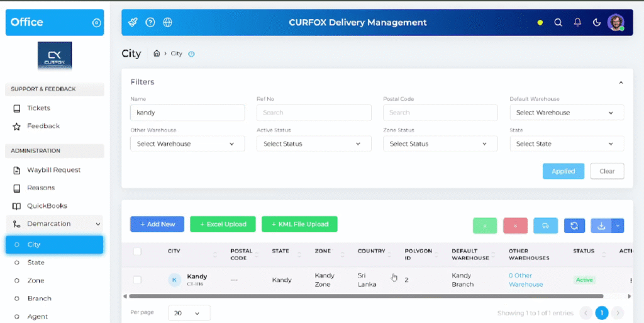Go to Tickets in the sidebar
644x323 pixels.
pos(38,108)
